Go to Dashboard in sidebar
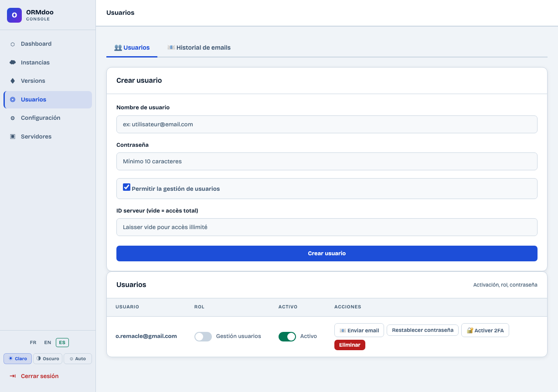Viewport: 558px width, 392px height. tap(48, 44)
